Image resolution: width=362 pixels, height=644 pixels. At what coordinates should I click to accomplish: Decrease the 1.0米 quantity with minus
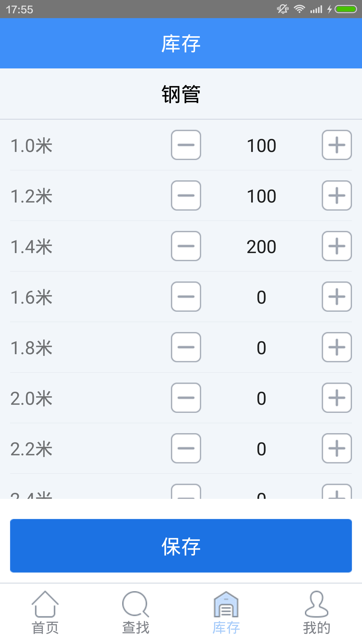186,145
